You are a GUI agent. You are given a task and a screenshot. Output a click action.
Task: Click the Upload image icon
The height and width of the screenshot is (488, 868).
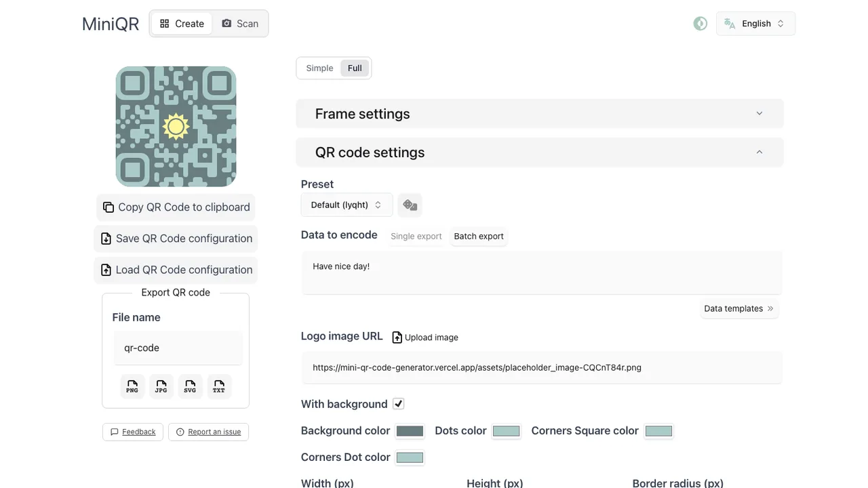(397, 337)
